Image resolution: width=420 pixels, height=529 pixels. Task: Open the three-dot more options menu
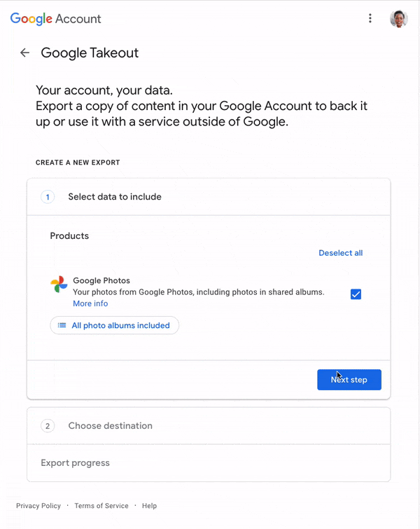pos(370,18)
